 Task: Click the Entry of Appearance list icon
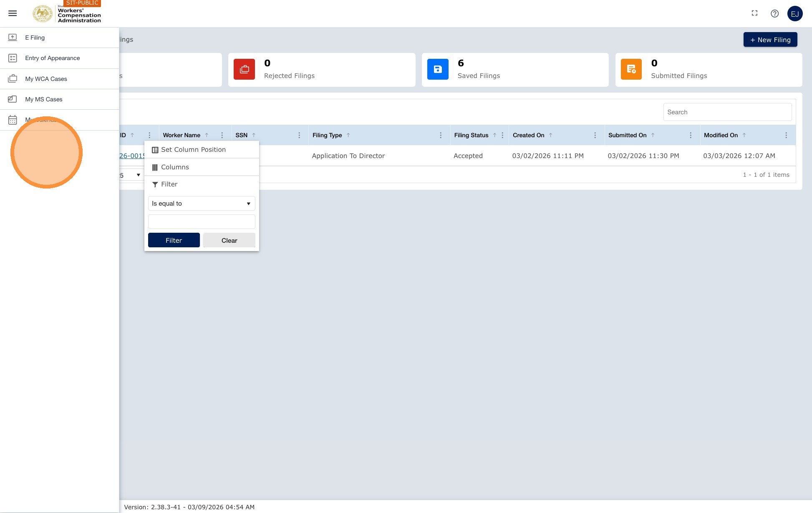13,58
